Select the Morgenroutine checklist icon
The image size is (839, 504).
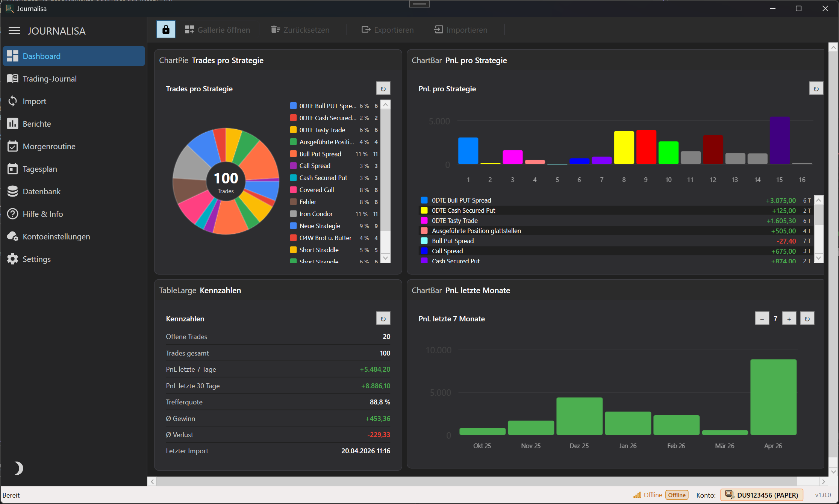tap(12, 146)
